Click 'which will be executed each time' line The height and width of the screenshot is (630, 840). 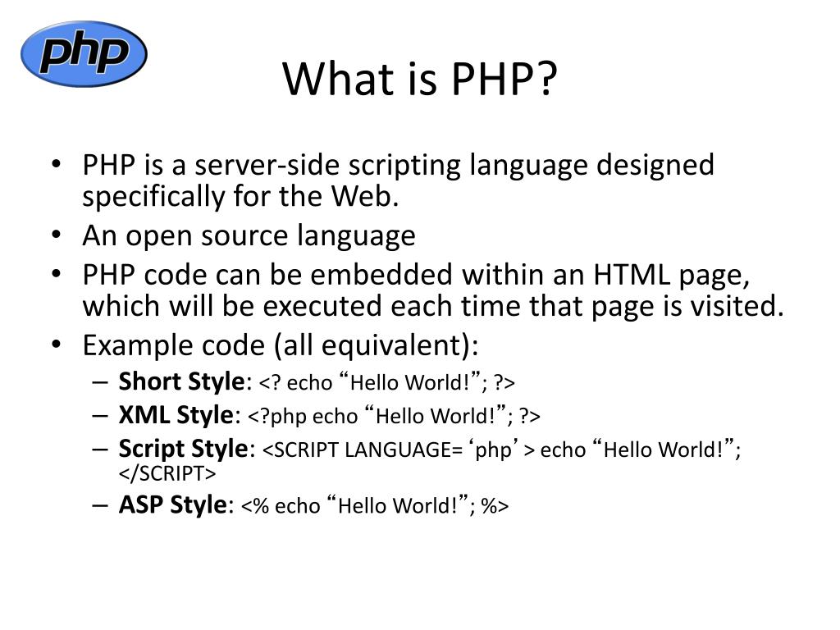(x=433, y=307)
